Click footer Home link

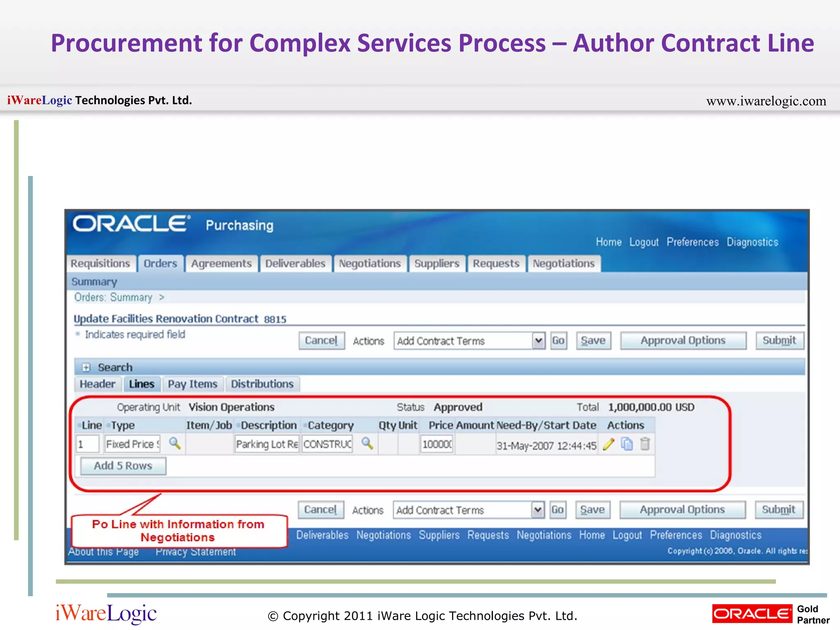click(x=592, y=535)
